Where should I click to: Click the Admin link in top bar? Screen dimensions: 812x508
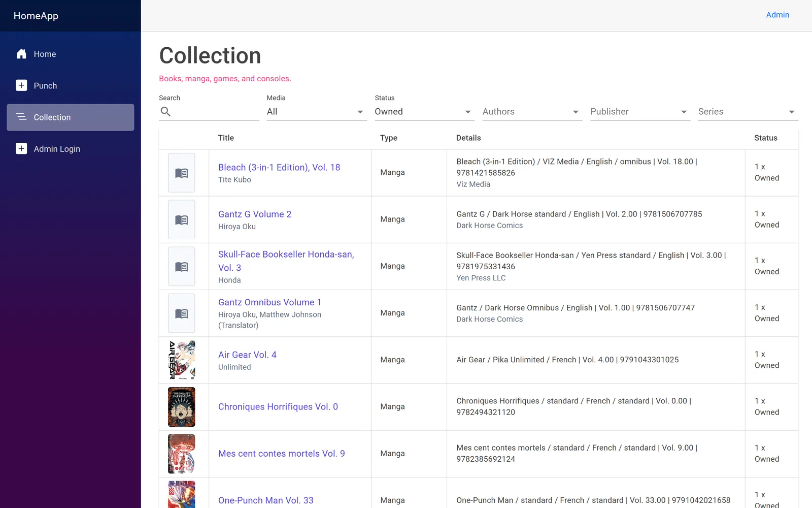777,15
